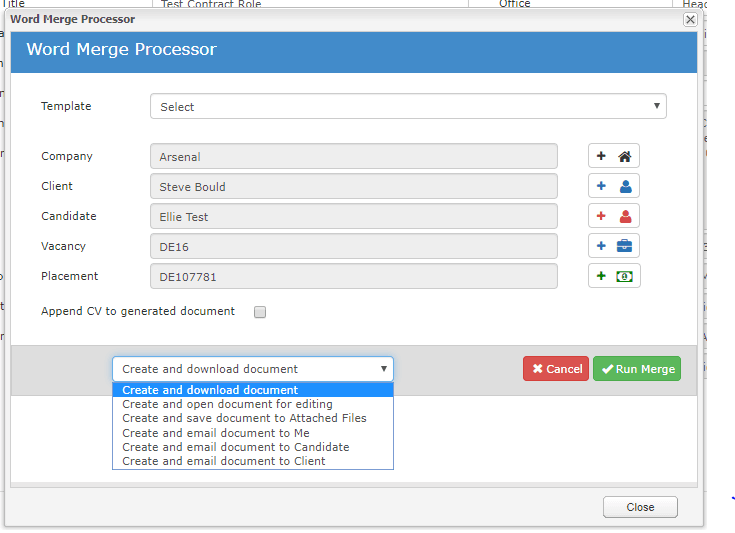Choose Create and download document option

210,390
